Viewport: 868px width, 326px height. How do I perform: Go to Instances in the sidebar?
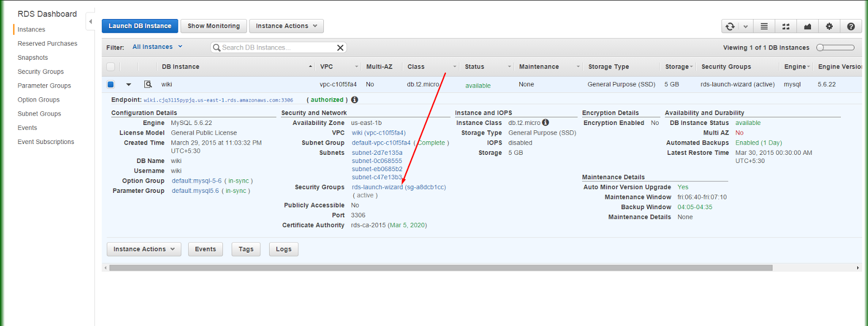(31, 29)
